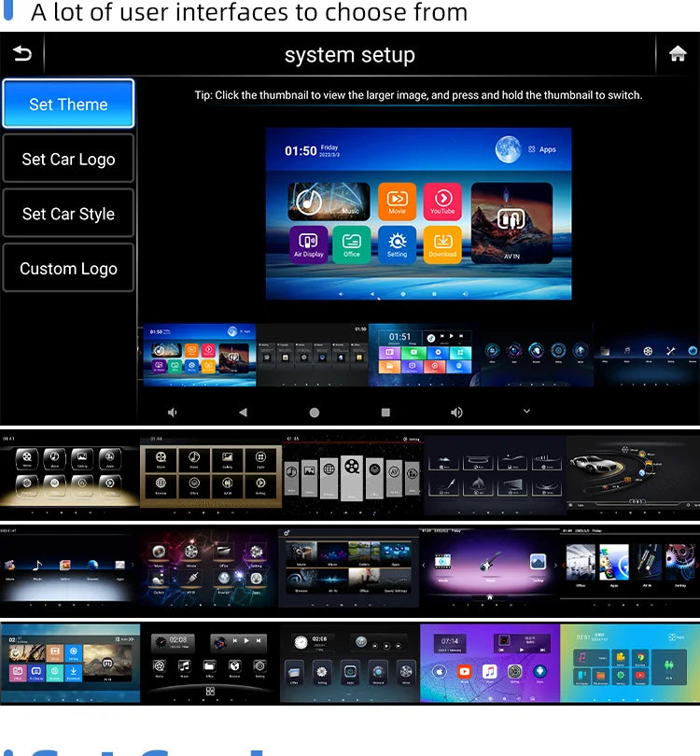
Task: Switch to Set Car Logo tab
Action: [x=68, y=159]
